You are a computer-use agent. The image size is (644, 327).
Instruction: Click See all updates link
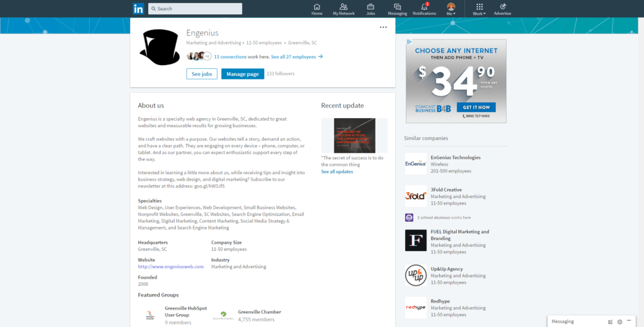tap(337, 172)
